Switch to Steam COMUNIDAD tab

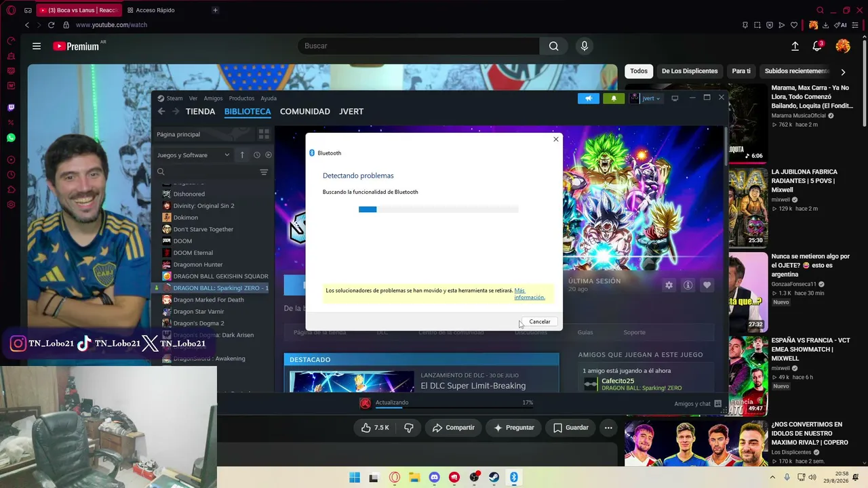(x=305, y=112)
